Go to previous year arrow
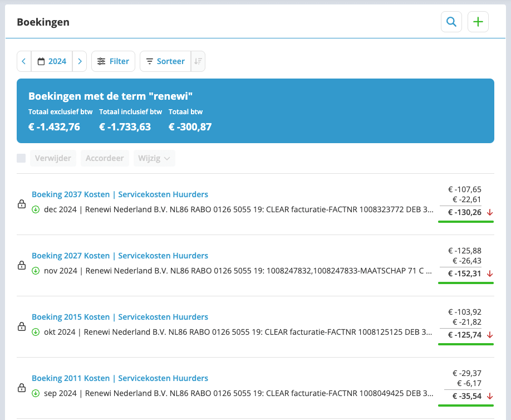 (x=24, y=61)
